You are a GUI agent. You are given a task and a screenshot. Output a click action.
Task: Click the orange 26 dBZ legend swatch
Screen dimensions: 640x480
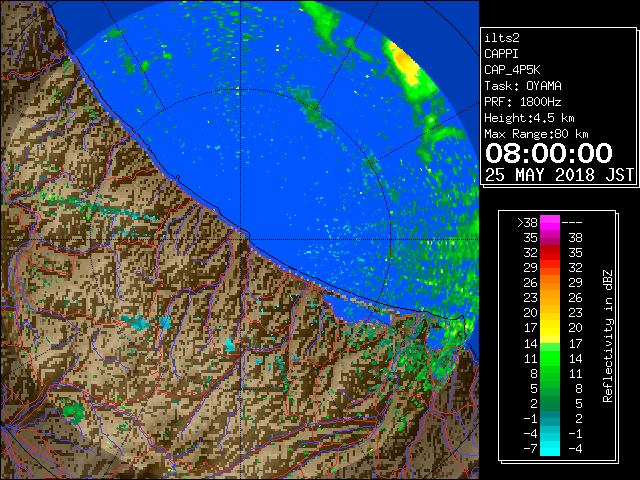tap(550, 283)
